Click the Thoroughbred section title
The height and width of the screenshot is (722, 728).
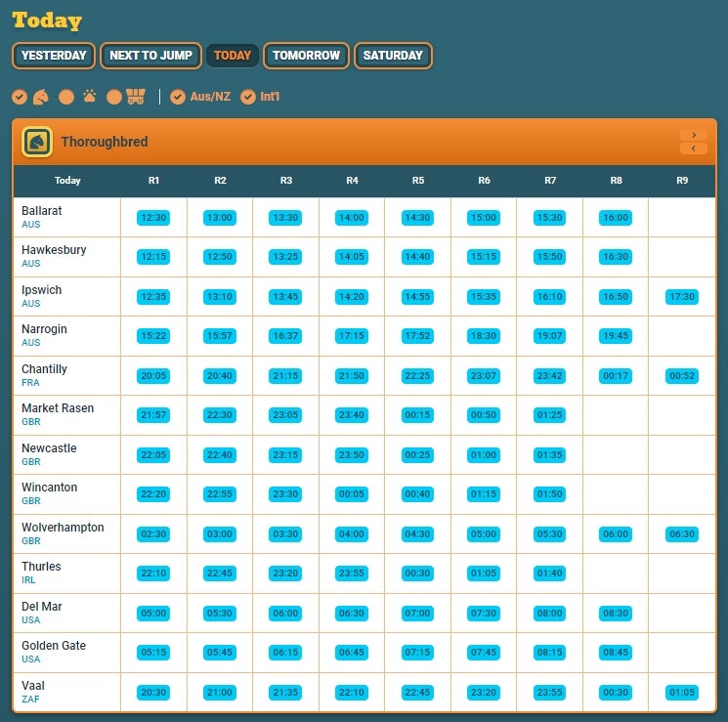105,142
